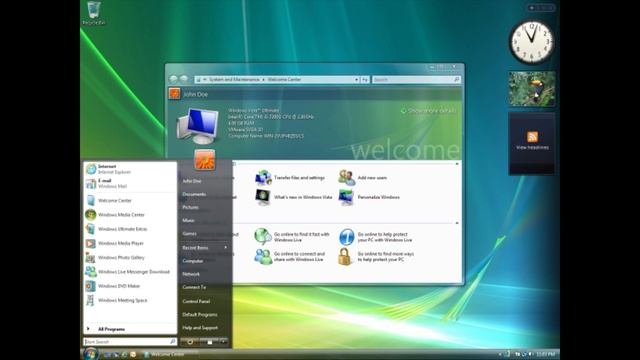The image size is (640, 360).
Task: Click Transfer files and settings icon
Action: [263, 178]
